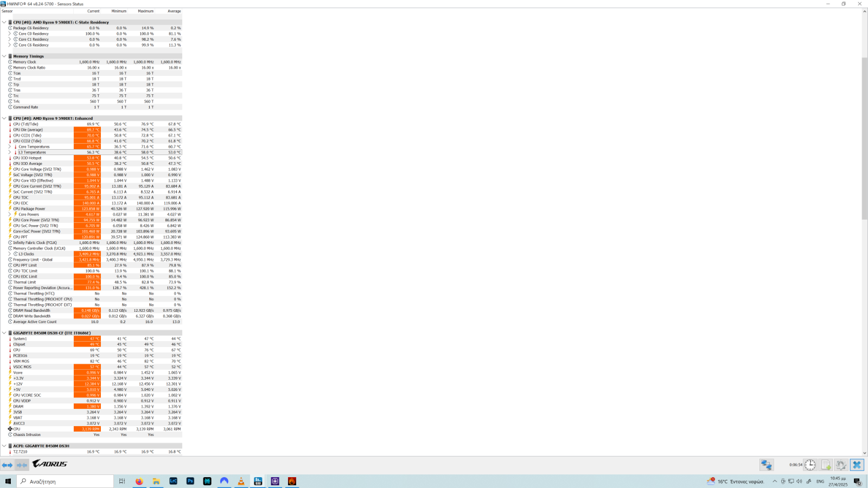Viewport: 868px width, 488px height.
Task: Click the ENG language indicator
Action: [820, 481]
